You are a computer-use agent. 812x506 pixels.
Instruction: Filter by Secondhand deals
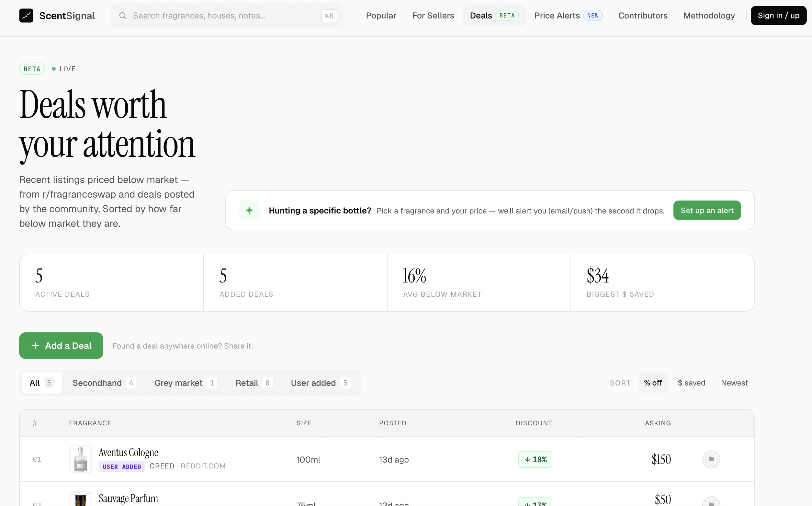[104, 383]
